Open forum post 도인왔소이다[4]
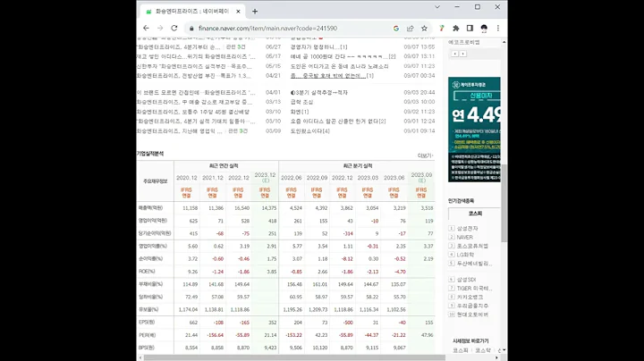 (x=310, y=131)
